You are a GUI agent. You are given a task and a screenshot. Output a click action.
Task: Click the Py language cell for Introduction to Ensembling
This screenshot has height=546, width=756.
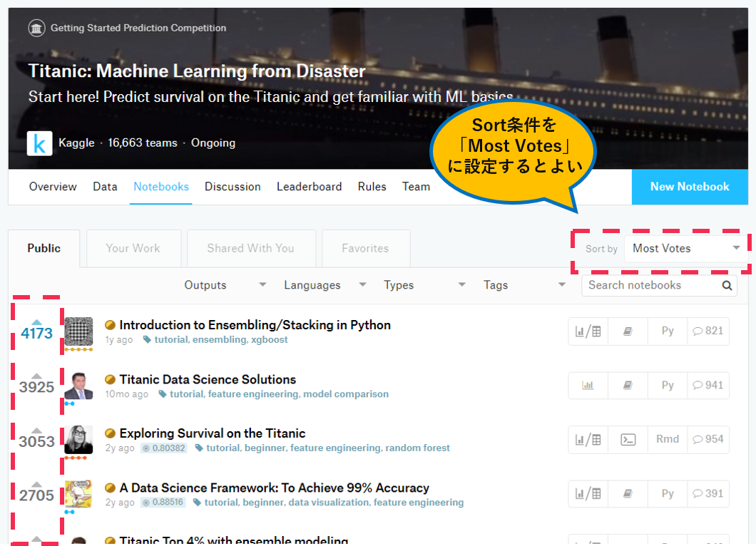tap(668, 331)
